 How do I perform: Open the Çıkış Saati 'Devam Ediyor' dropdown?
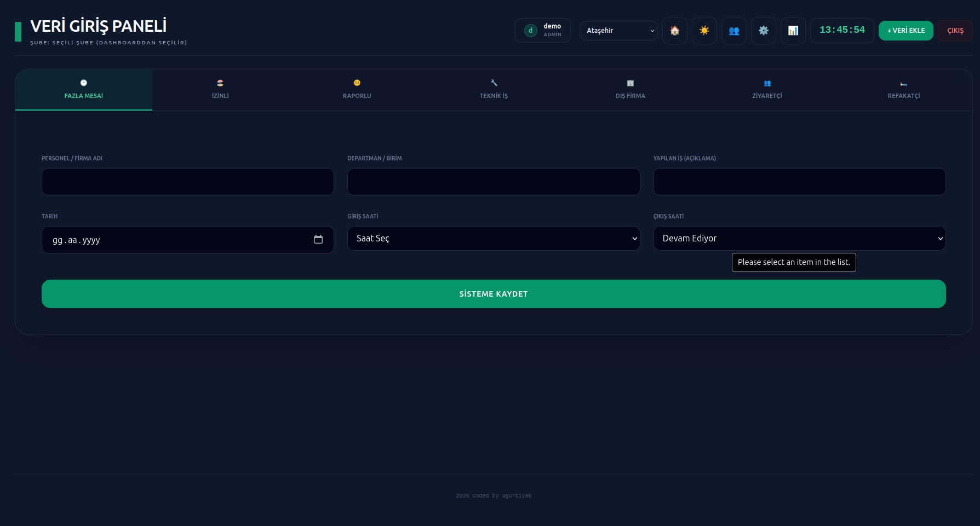pos(799,239)
